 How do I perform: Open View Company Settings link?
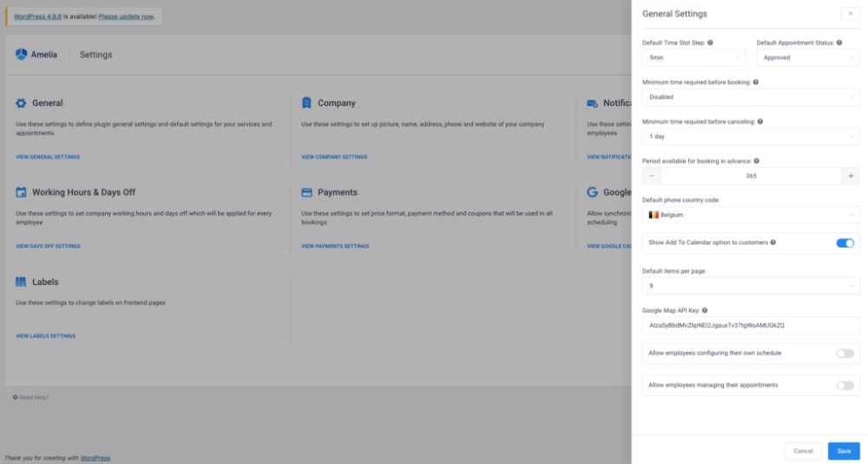tap(334, 157)
